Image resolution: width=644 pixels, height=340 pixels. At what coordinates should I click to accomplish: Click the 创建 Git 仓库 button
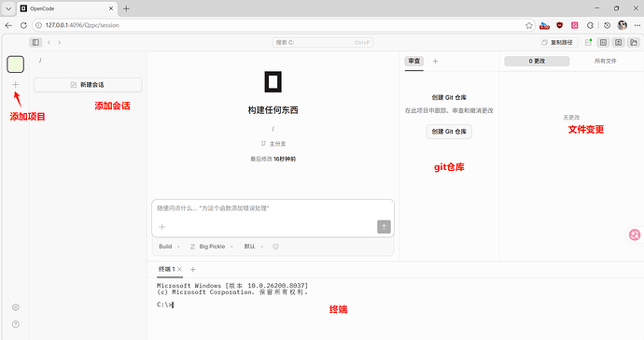(449, 132)
